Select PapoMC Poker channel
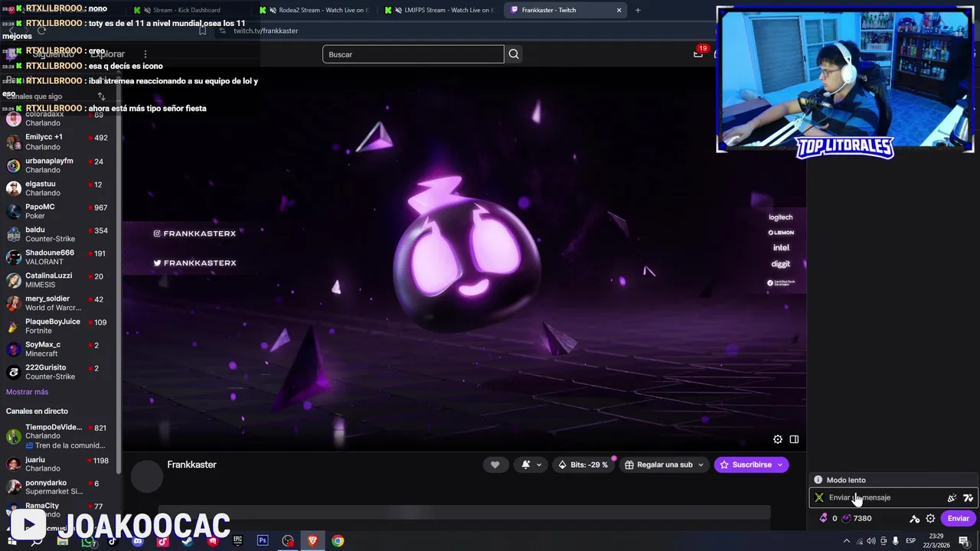This screenshot has height=551, width=980. (60, 211)
